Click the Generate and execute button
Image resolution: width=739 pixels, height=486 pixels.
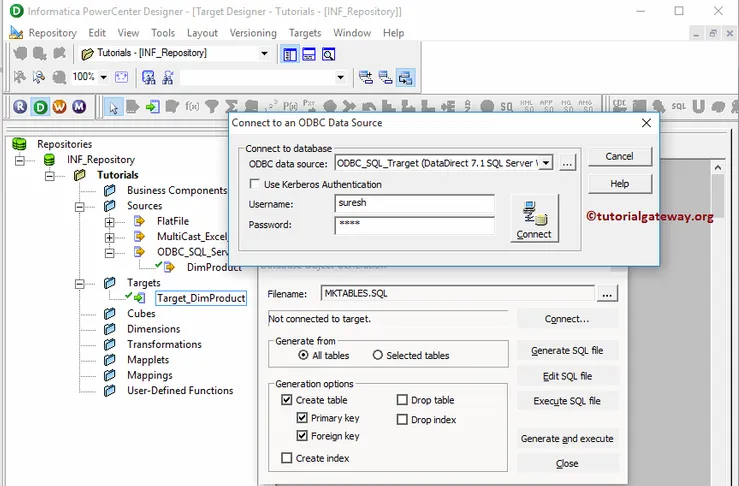(567, 438)
